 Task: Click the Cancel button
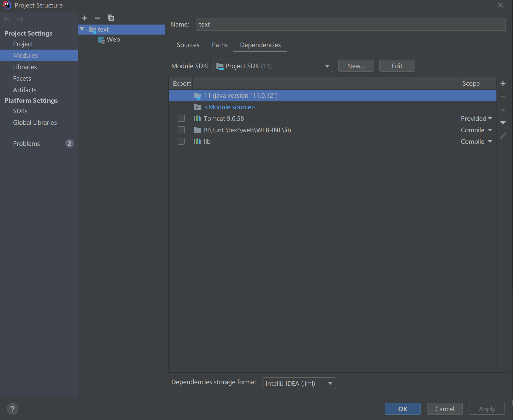pos(445,409)
